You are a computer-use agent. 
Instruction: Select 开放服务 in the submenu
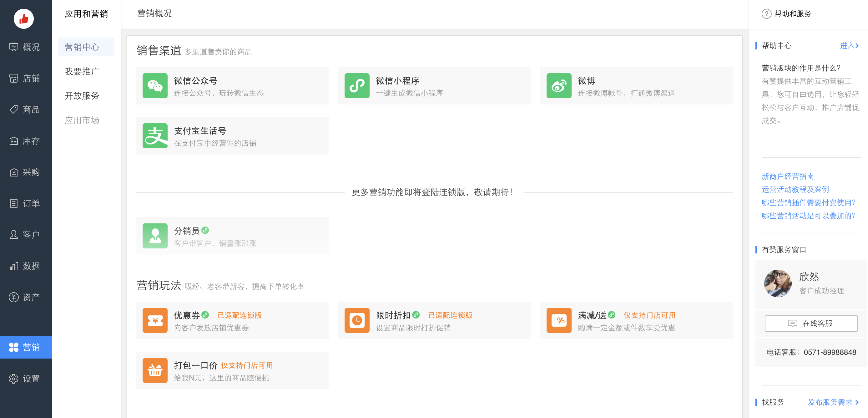point(82,96)
